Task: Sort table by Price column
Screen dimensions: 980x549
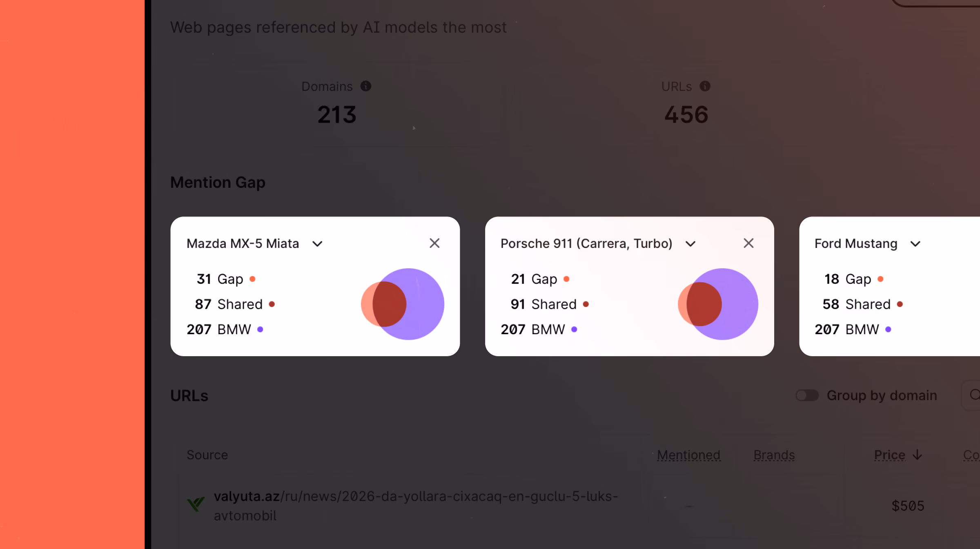Action: (x=889, y=455)
